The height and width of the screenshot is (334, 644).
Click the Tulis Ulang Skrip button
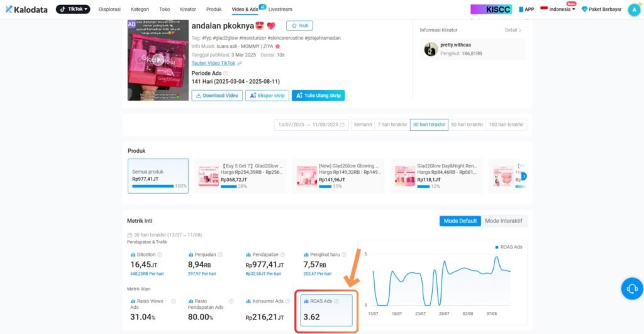click(318, 96)
